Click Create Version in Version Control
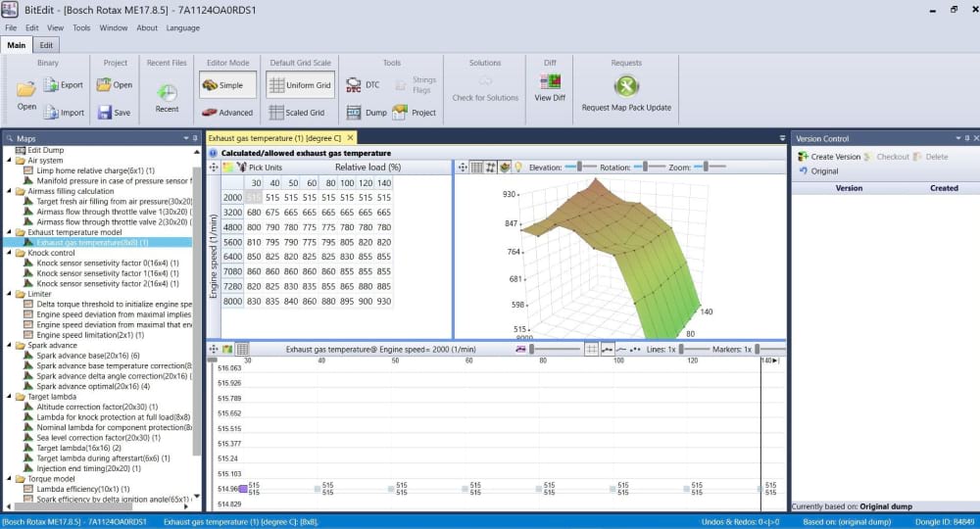980x529 pixels. point(829,157)
